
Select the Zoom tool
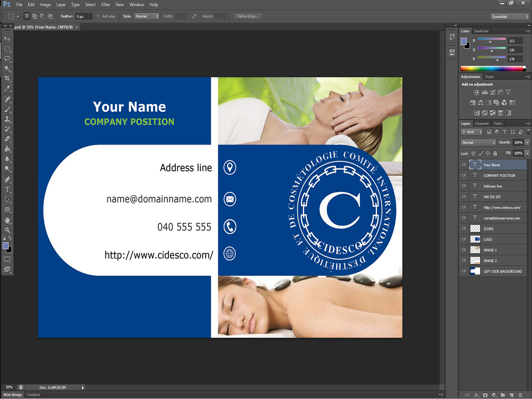[x=7, y=230]
